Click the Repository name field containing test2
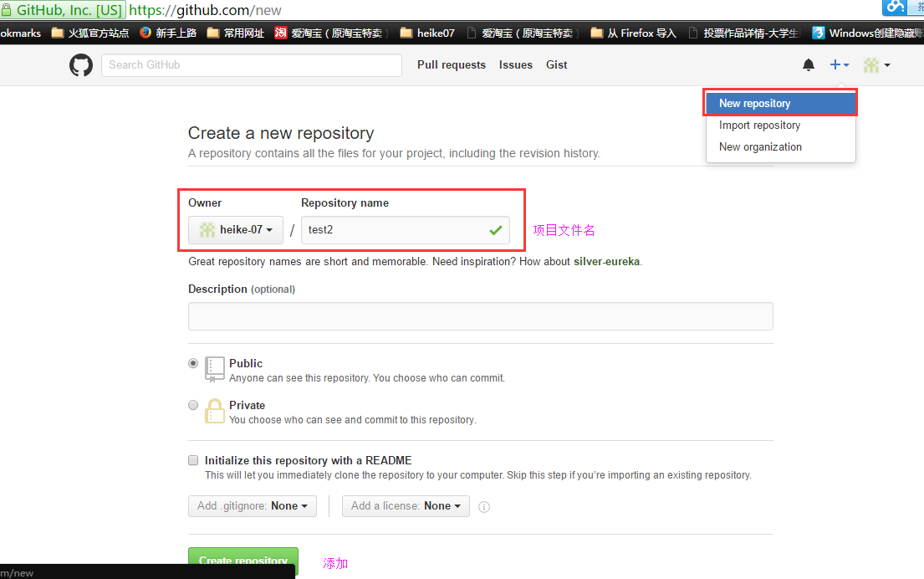This screenshot has height=579, width=924. (406, 230)
